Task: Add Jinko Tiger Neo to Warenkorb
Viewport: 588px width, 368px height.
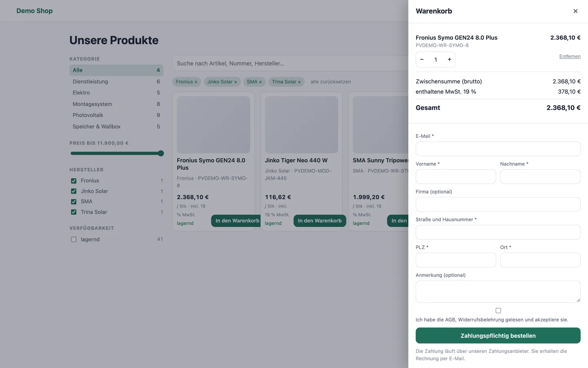Action: click(x=320, y=221)
